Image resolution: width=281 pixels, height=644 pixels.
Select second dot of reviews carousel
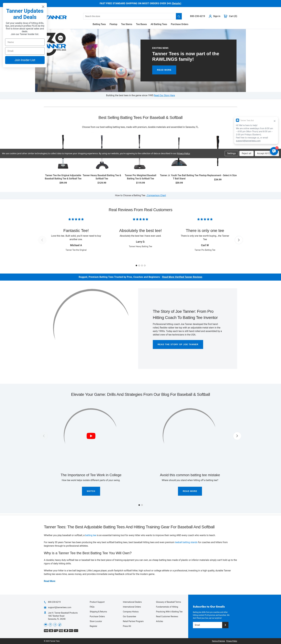(139, 265)
